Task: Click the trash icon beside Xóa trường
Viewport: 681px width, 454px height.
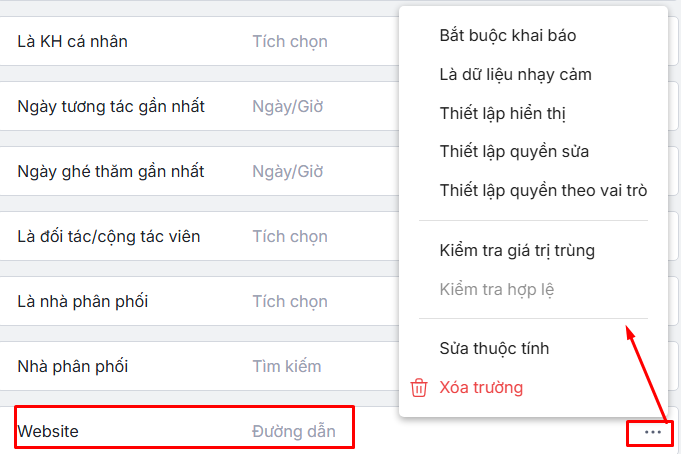Action: point(420,388)
